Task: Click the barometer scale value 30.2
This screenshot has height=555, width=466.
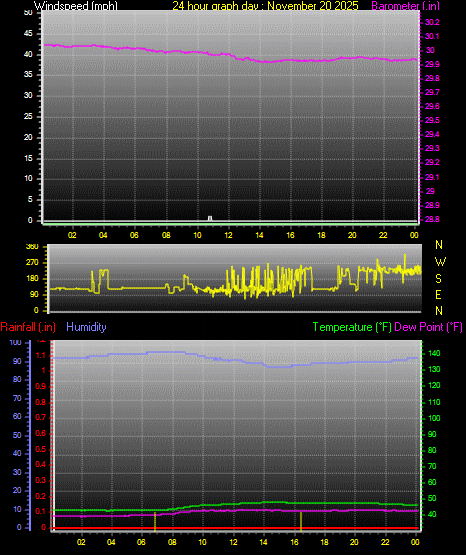Action: [432, 22]
